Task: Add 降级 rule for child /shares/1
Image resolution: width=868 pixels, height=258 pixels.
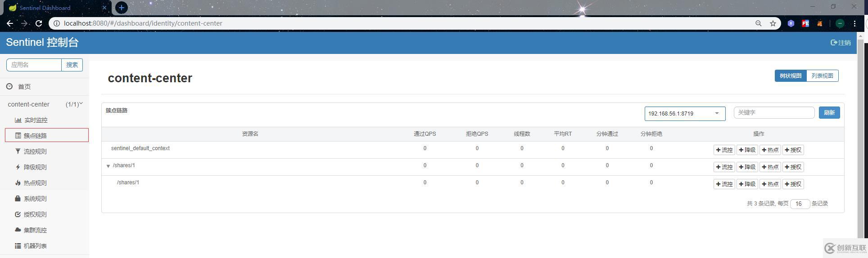Action: tap(747, 184)
